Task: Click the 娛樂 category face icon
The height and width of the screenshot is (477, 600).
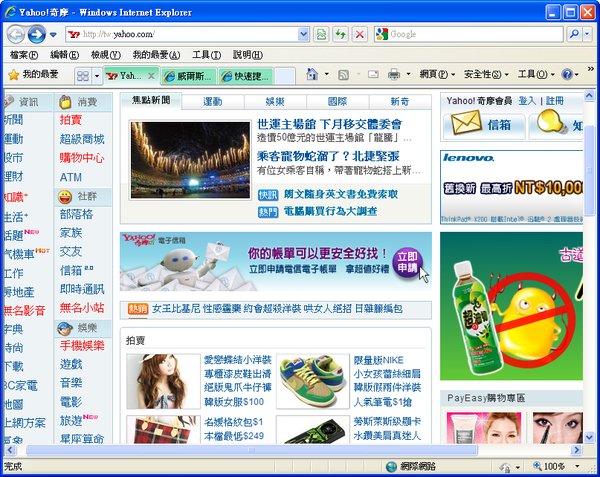Action: (x=65, y=328)
